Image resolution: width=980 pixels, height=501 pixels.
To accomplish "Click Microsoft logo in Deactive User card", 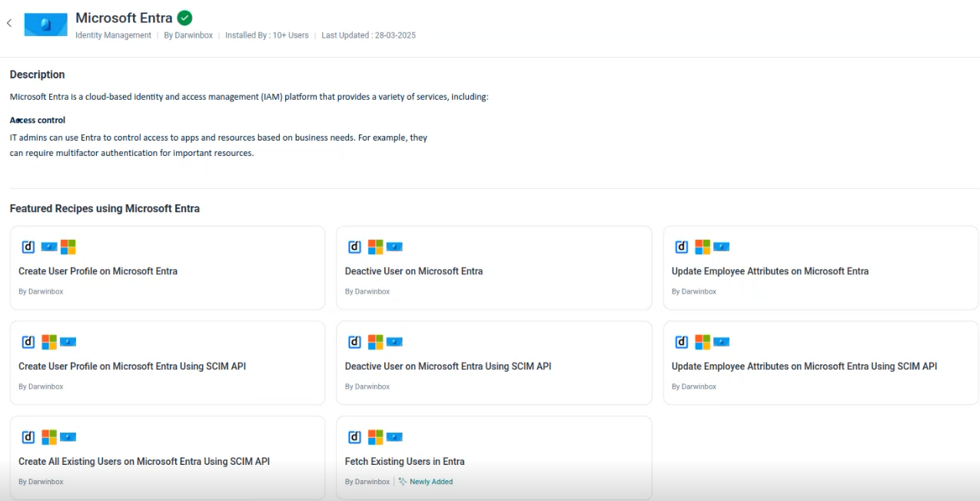I will (x=375, y=247).
